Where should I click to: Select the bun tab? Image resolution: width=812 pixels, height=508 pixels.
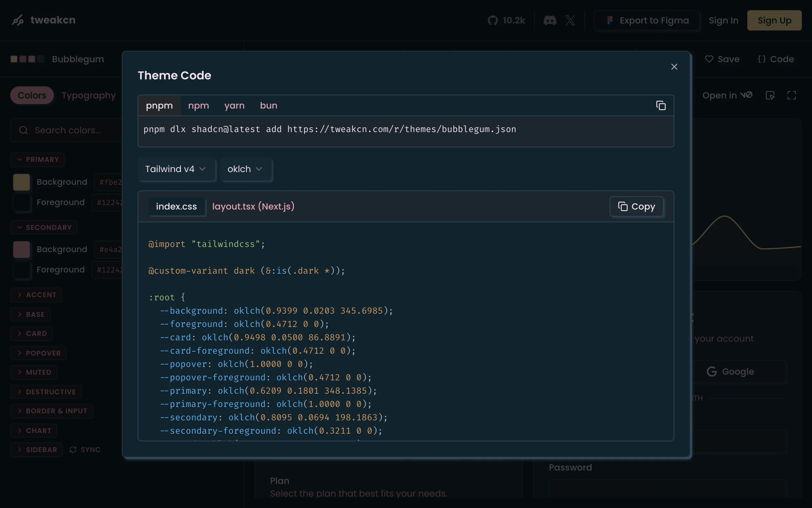tap(268, 105)
